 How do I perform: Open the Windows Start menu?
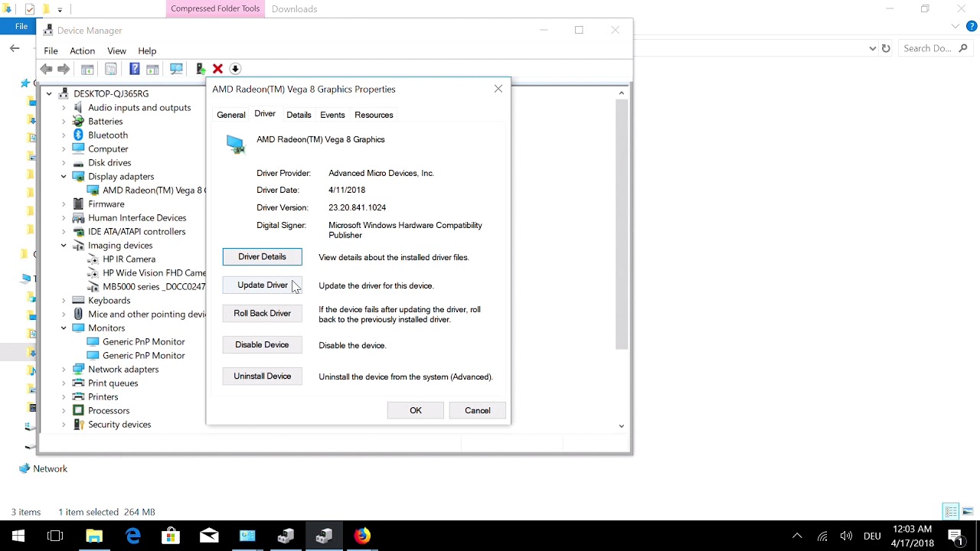point(18,536)
